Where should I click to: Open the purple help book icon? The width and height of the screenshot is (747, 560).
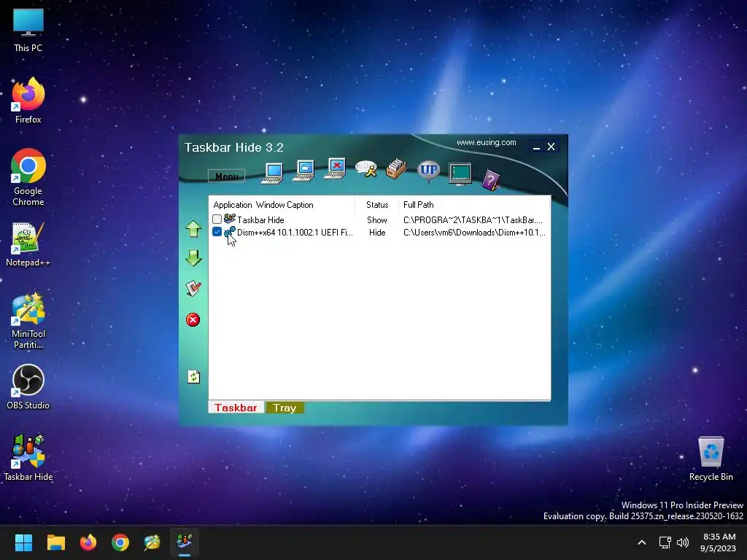(491, 180)
